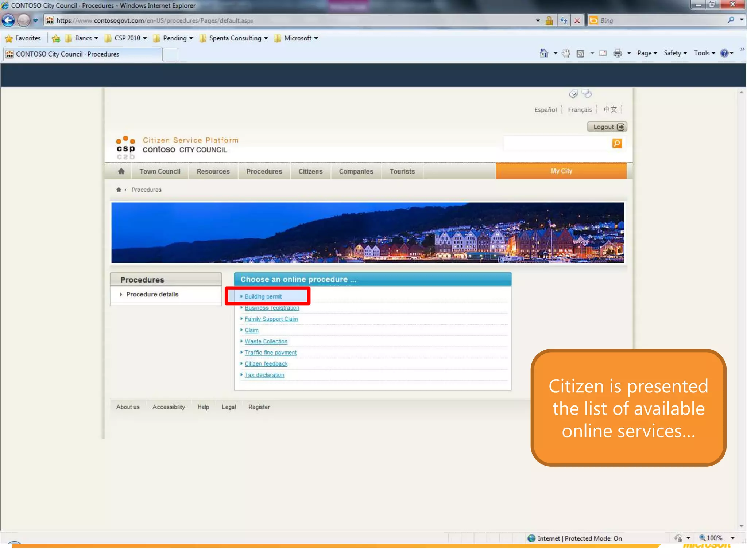
Task: Open the CSP 2010 favorites folder
Action: [125, 38]
